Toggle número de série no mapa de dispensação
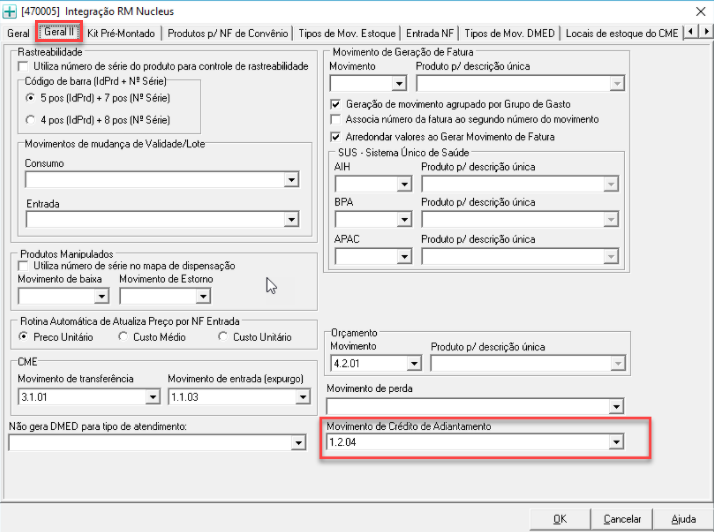The height and width of the screenshot is (532, 714). [x=23, y=266]
